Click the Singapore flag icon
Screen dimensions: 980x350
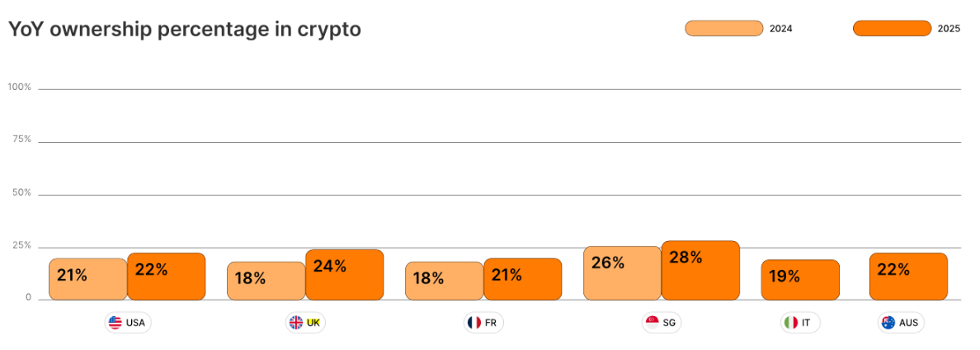tap(652, 323)
